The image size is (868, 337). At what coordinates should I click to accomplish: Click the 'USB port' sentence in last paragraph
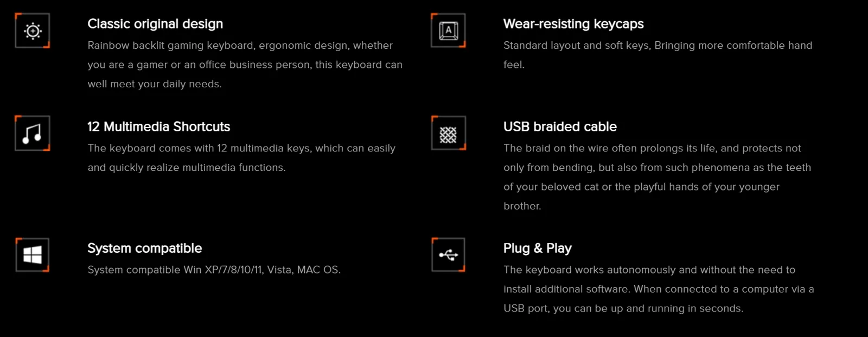coord(623,308)
